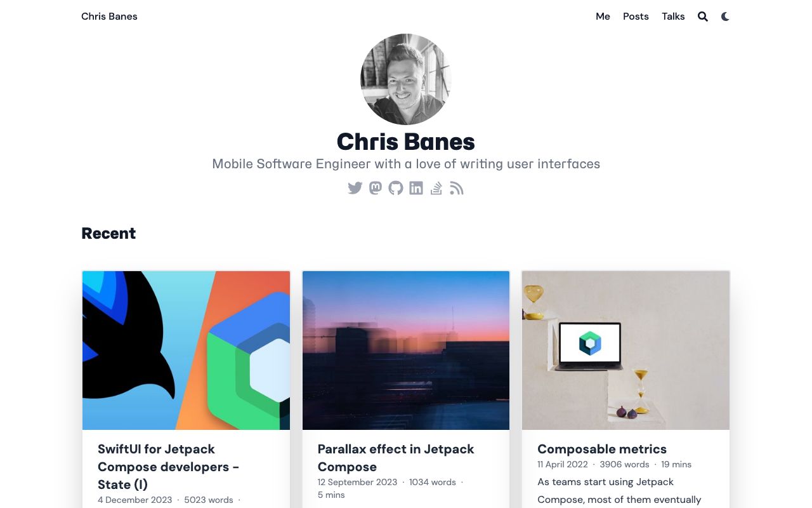Open the Twitter profile icon
The image size is (812, 508).
coord(355,188)
